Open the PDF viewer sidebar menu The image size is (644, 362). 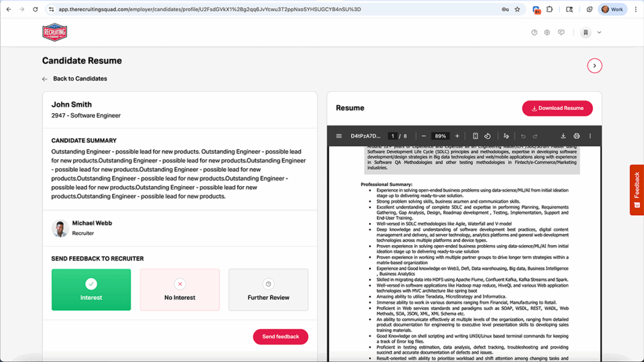(339, 136)
